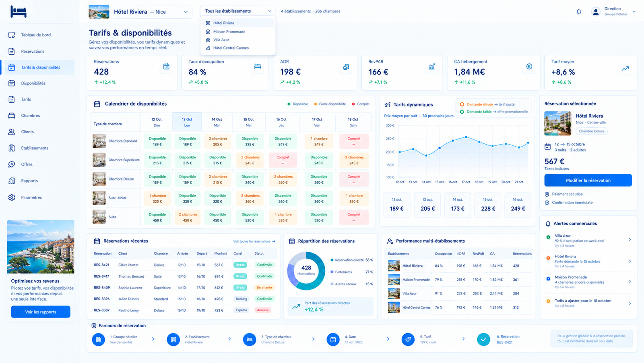Viewport: 644px width, 363px height.
Task: Click the trend arrow icon on Tarif moyen card
Action: point(625,68)
